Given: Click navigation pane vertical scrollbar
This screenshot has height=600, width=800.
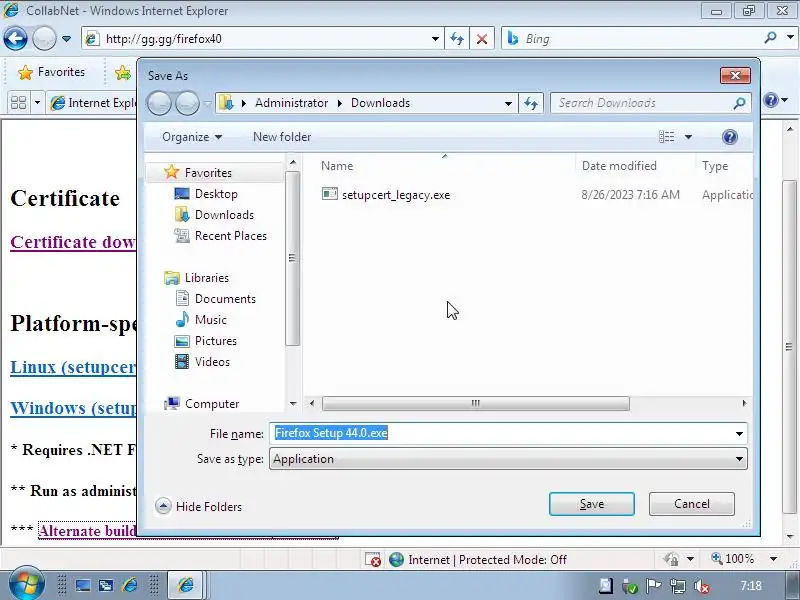Looking at the screenshot, I should pos(292,258).
